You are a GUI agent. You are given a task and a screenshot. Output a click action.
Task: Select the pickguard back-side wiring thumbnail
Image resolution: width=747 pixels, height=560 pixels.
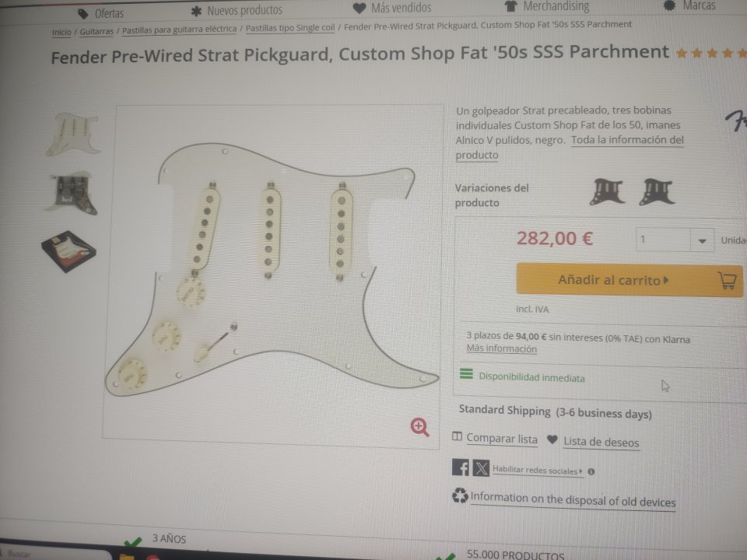click(72, 194)
